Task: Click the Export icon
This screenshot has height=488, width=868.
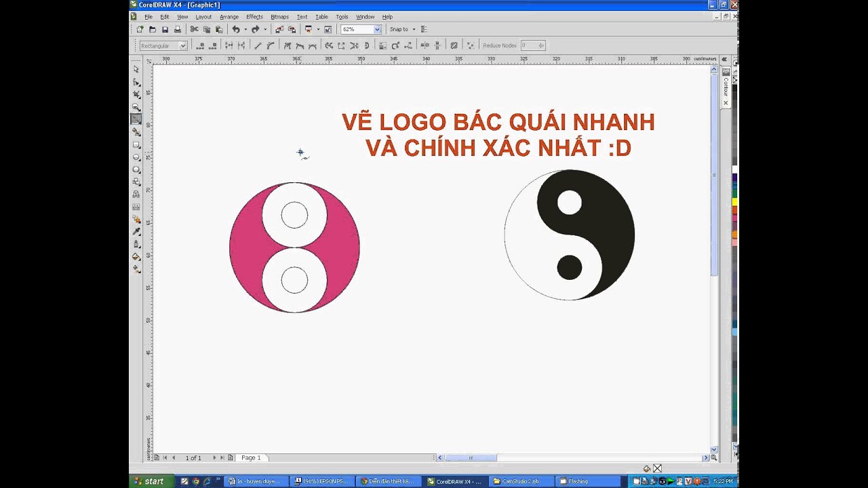Action: click(292, 29)
